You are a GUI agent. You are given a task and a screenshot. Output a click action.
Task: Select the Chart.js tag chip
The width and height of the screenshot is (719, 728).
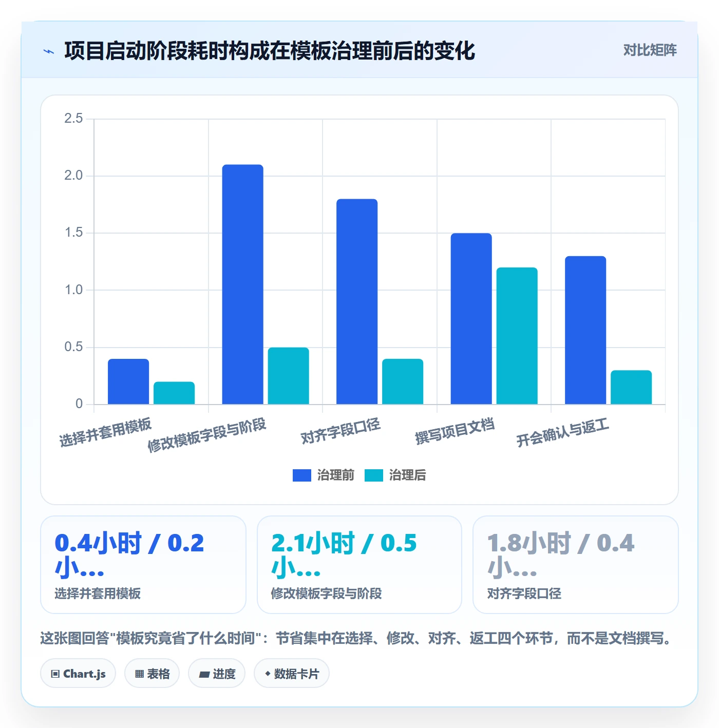click(x=78, y=674)
